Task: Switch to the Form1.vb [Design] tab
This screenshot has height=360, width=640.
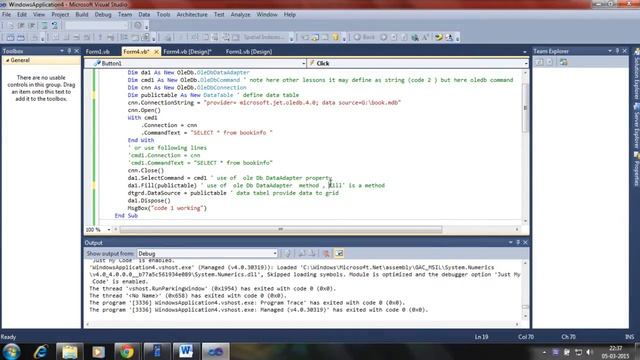Action: tap(249, 52)
